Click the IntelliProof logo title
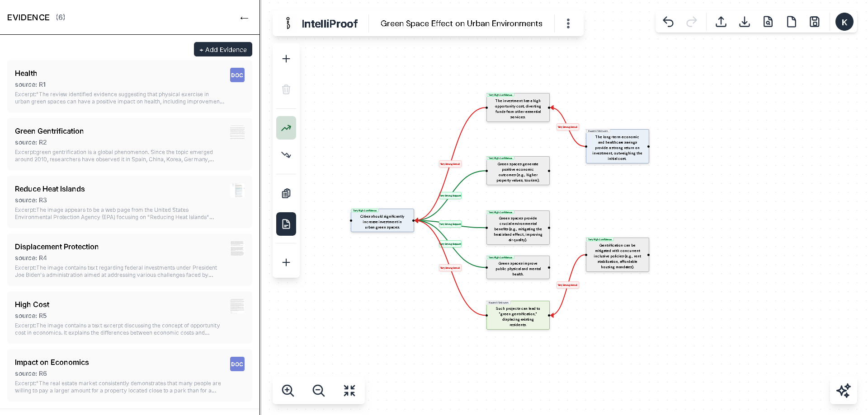This screenshot has width=868, height=415. (x=329, y=23)
